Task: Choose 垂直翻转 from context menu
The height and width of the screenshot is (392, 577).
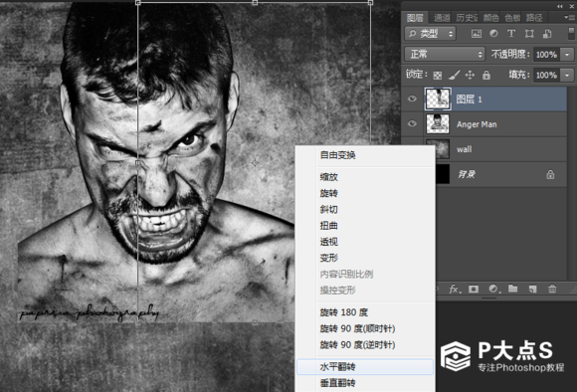Action: (365, 383)
